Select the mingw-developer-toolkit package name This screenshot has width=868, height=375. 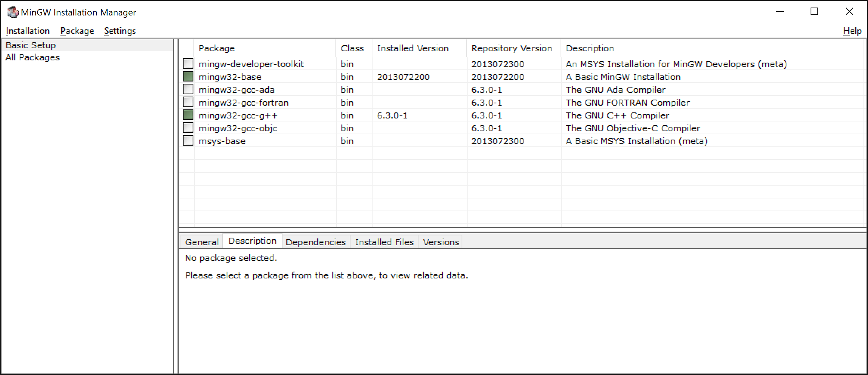point(251,64)
